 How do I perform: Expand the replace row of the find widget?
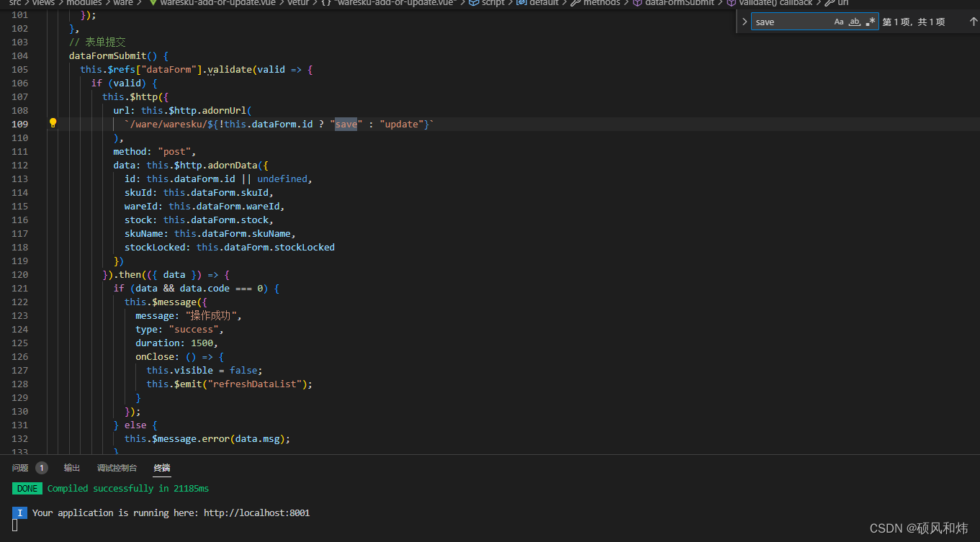click(745, 22)
